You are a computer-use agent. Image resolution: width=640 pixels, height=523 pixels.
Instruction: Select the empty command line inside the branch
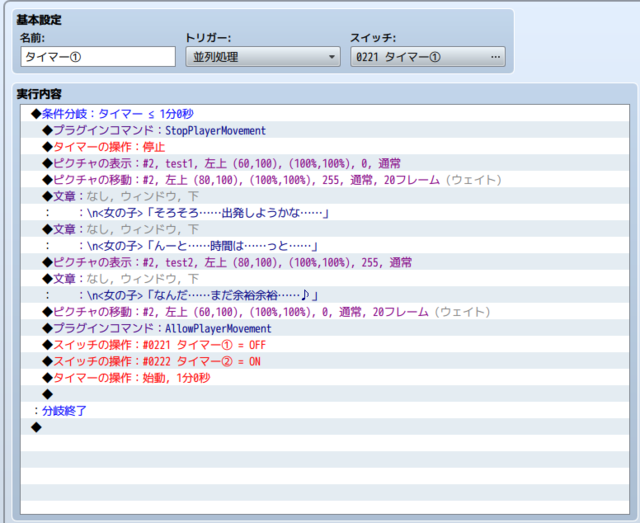pos(325,394)
